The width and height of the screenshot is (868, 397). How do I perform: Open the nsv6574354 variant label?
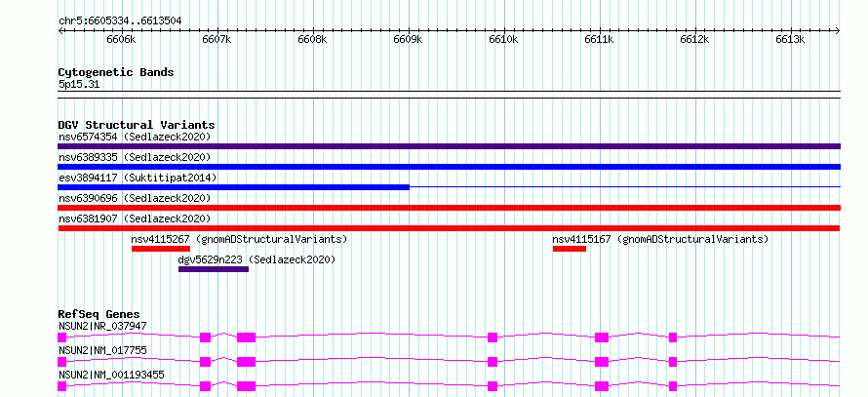tap(135, 137)
